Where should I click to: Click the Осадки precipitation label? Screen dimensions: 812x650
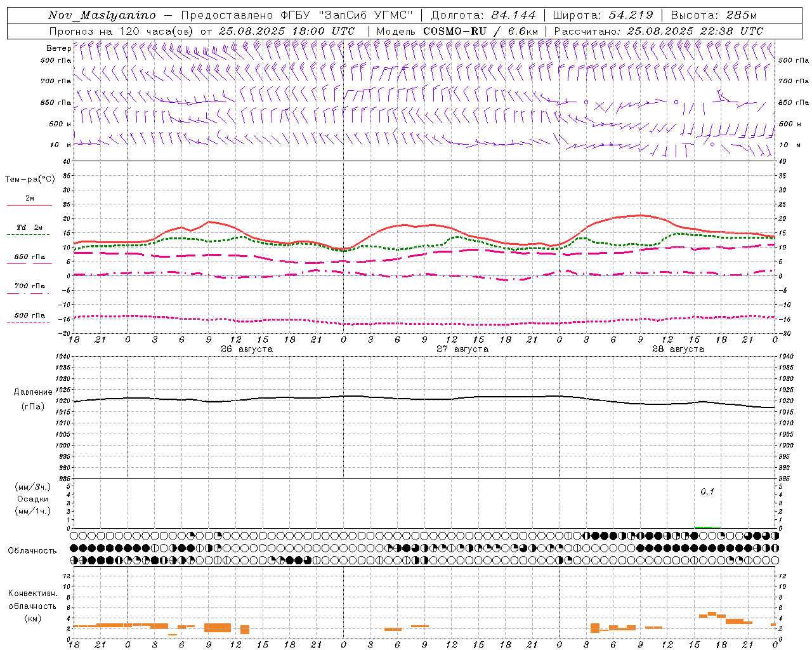pos(32,499)
